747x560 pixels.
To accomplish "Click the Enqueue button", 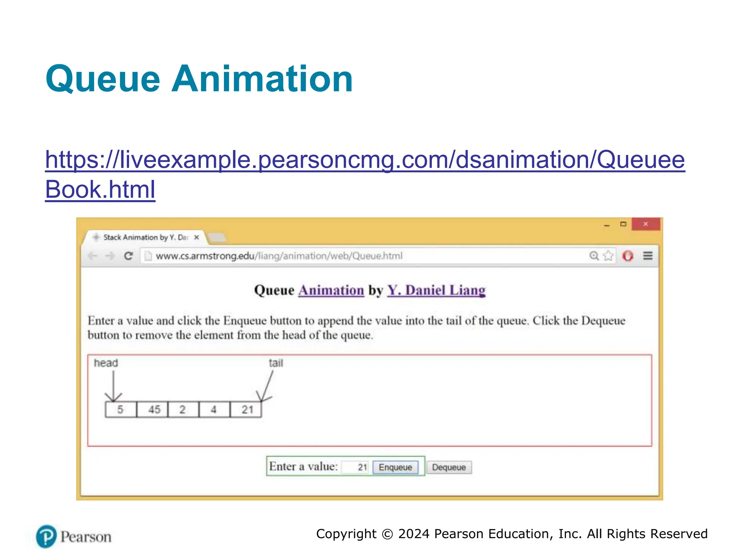I will coord(395,467).
